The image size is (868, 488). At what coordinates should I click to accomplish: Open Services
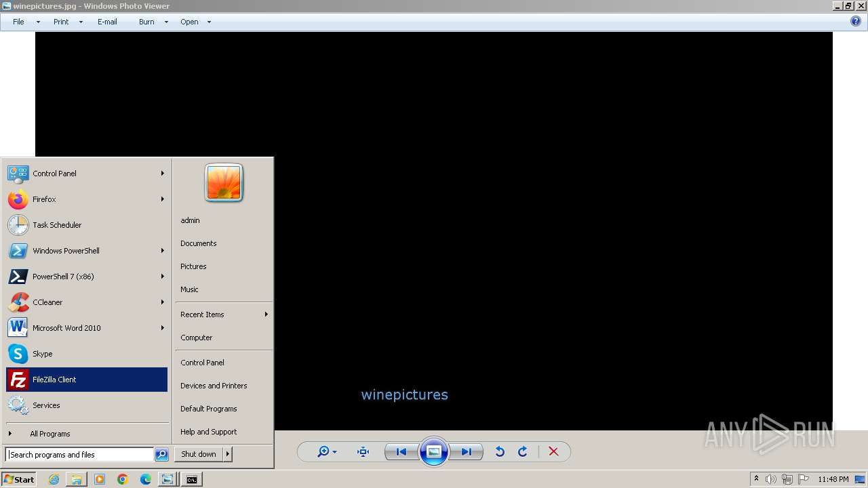87,405
